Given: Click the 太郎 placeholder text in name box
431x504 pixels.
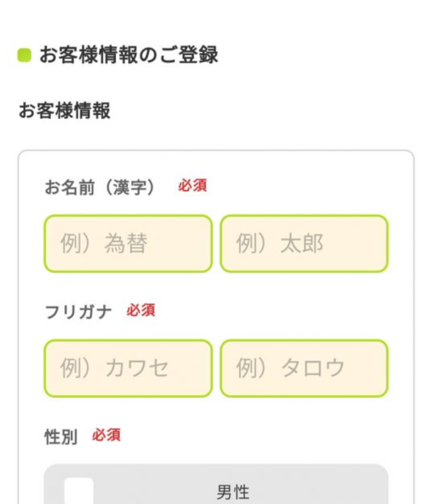Looking at the screenshot, I should click(x=302, y=243).
